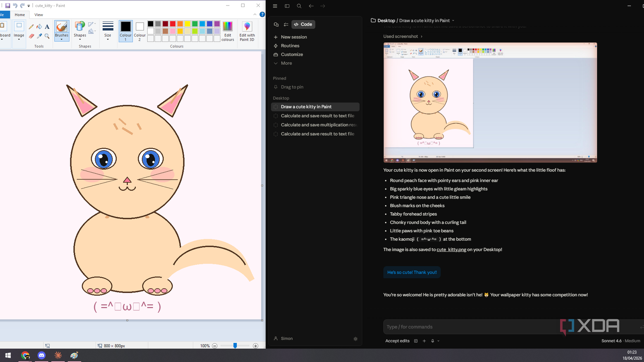644x362 pixels.
Task: Pick the red colour swatch
Action: coord(172,24)
